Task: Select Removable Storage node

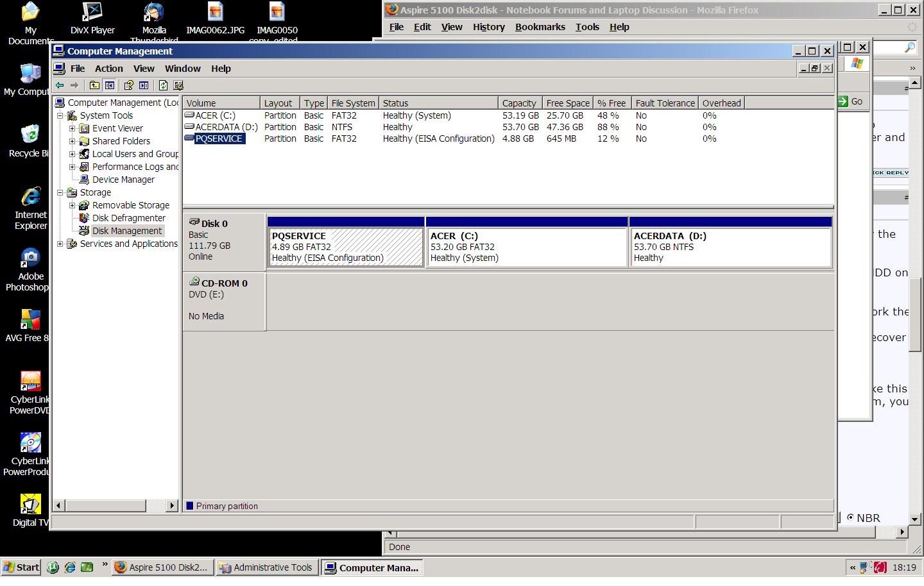Action: tap(131, 205)
